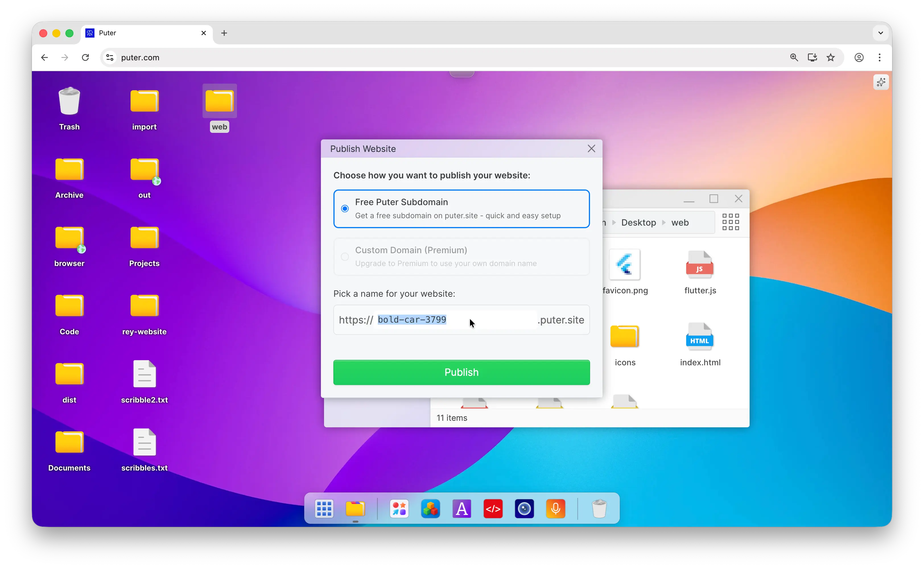
Task: Open the Trash from the dock
Action: click(x=599, y=508)
